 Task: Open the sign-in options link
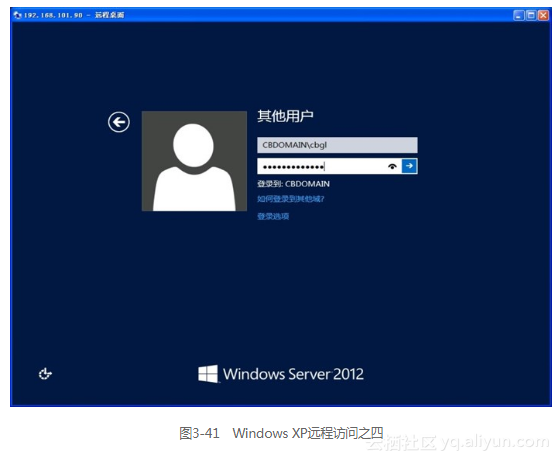273,216
